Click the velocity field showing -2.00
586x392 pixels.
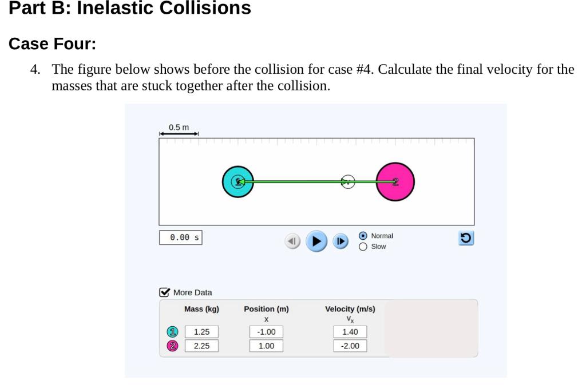(350, 346)
